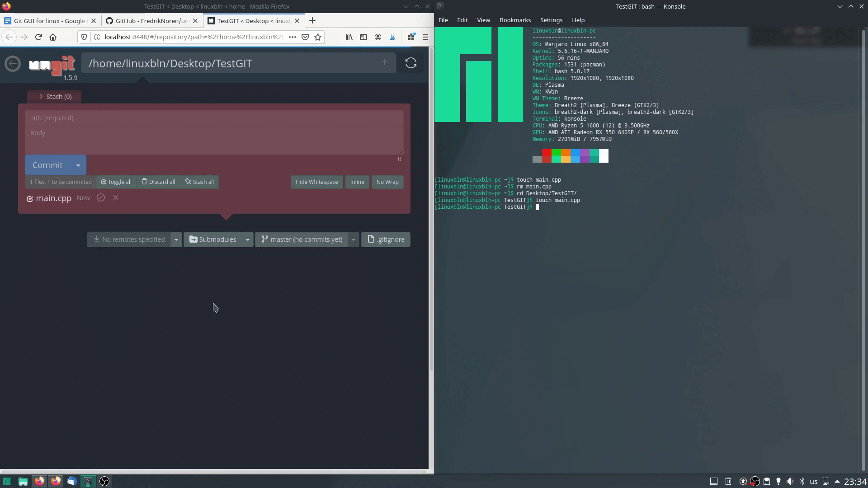Viewport: 868px width, 488px height.
Task: Toggle No Wrap diff display mode
Action: point(387,182)
